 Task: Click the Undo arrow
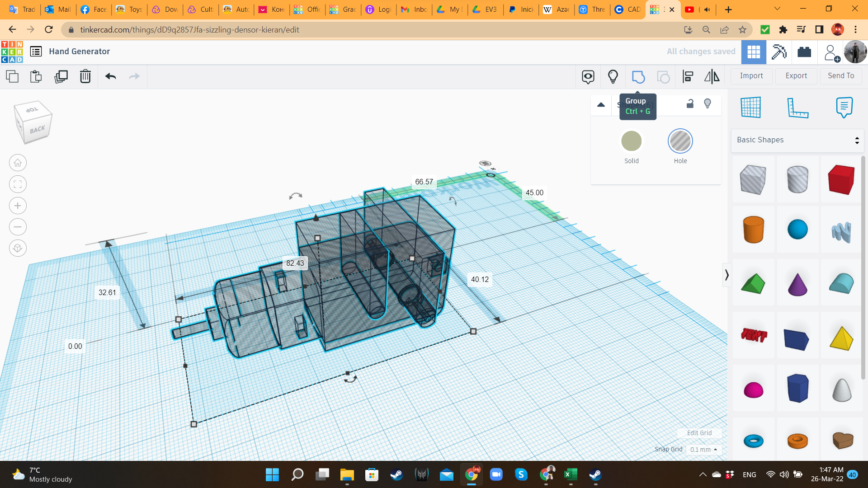tap(110, 76)
